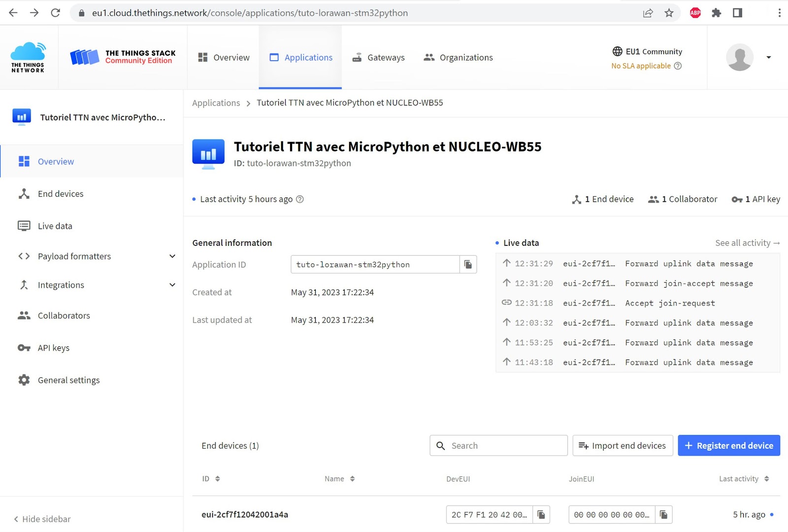This screenshot has width=788, height=532.
Task: Click Hide sidebar
Action: pos(42,519)
